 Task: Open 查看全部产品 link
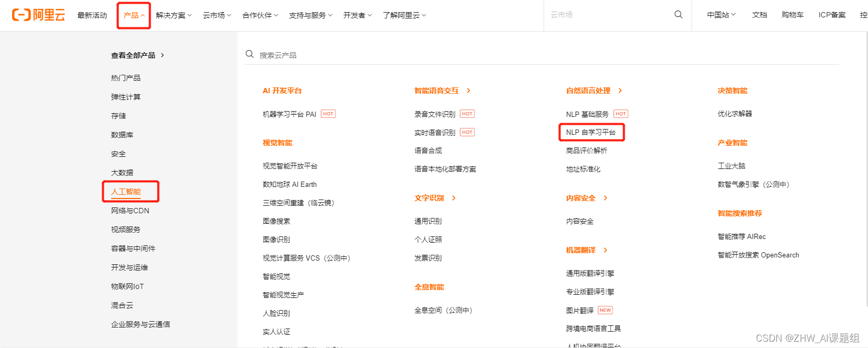[137, 55]
